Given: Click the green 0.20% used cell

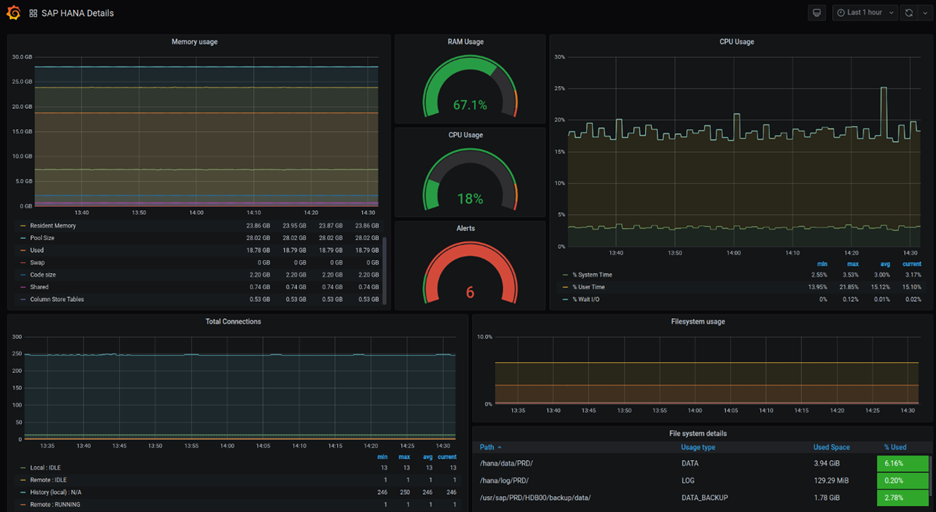Looking at the screenshot, I should (903, 480).
